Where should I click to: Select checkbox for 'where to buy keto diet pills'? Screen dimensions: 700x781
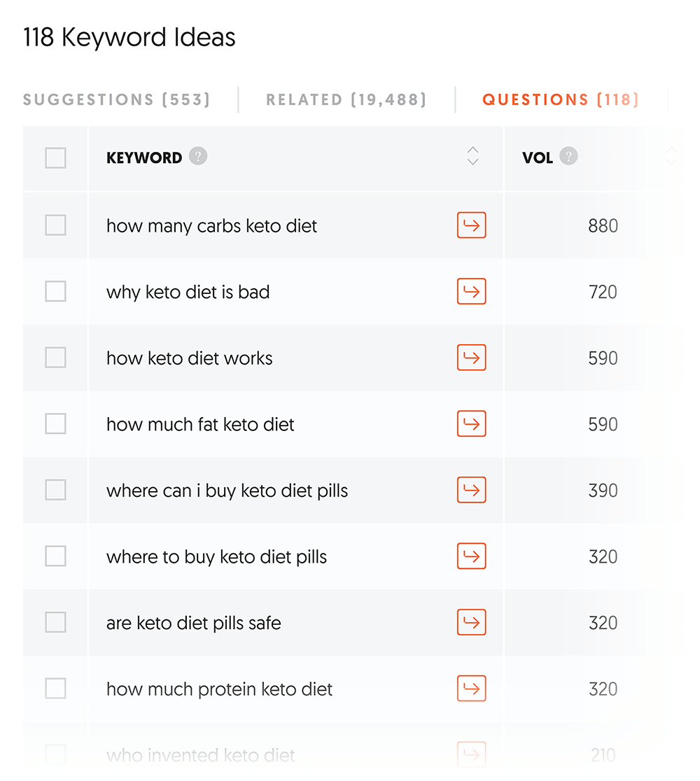click(55, 556)
